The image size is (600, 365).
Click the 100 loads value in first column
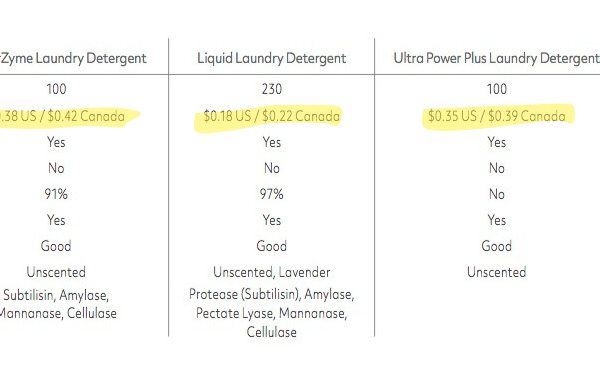point(56,89)
